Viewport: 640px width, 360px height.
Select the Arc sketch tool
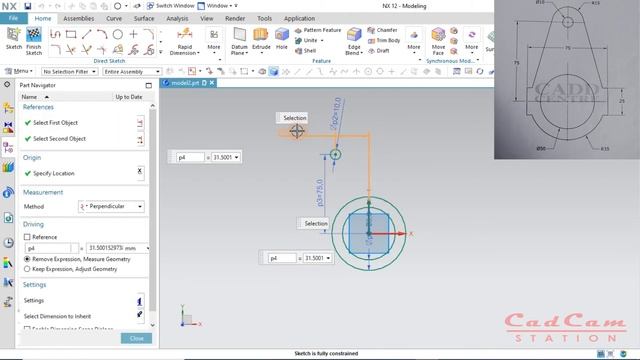(x=102, y=34)
